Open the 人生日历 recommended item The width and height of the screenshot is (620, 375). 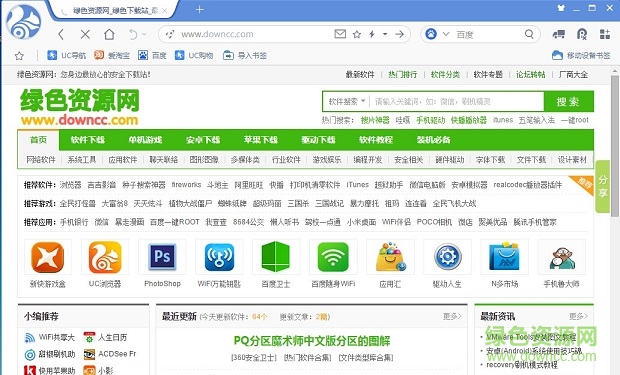click(x=106, y=337)
